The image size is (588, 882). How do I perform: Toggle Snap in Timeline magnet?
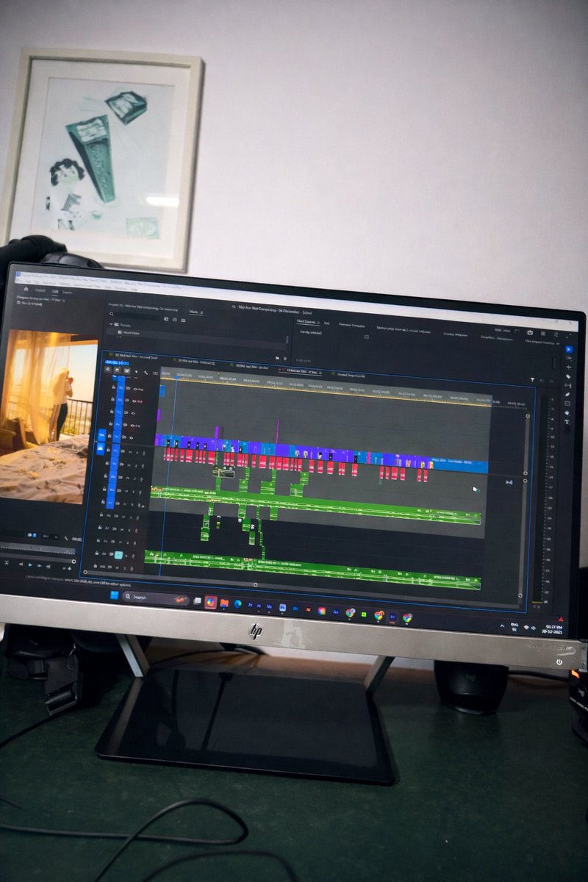(117, 370)
